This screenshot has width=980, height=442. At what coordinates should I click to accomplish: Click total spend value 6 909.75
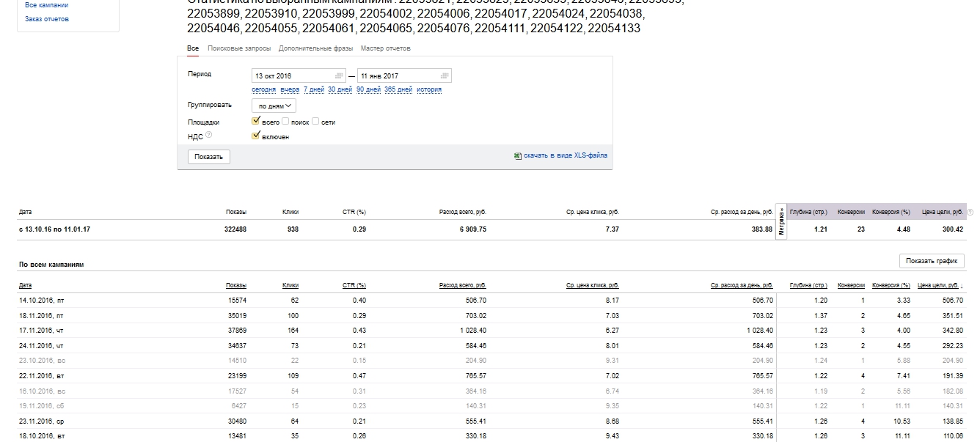pos(473,229)
